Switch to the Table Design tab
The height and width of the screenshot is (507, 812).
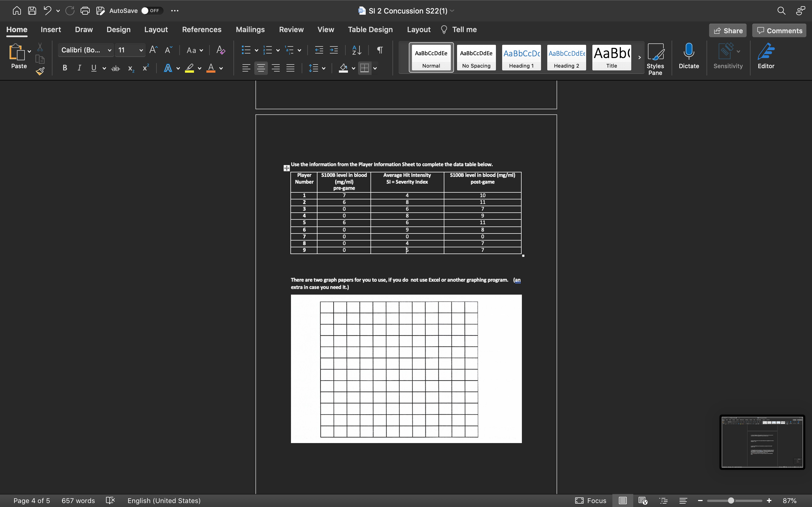point(370,30)
